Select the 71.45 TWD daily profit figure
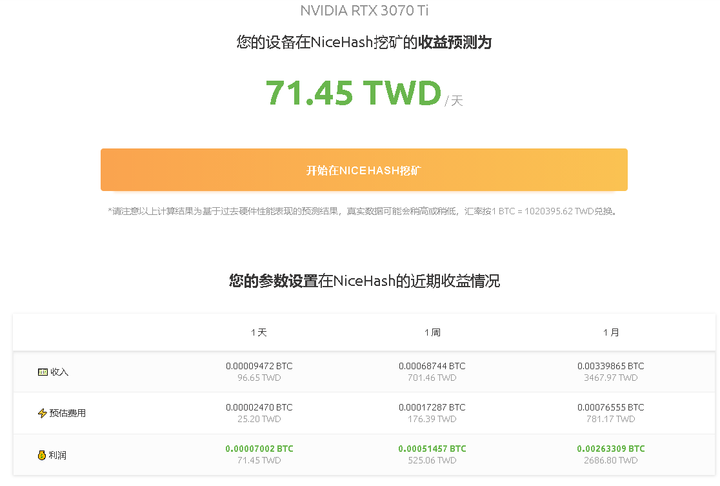720x486 pixels. coord(354,92)
